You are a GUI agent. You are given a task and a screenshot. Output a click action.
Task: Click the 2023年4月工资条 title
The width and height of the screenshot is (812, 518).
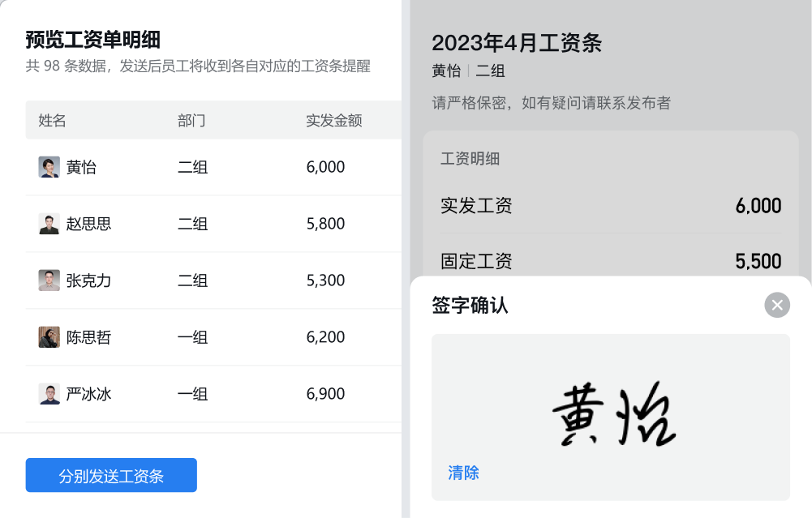point(517,43)
